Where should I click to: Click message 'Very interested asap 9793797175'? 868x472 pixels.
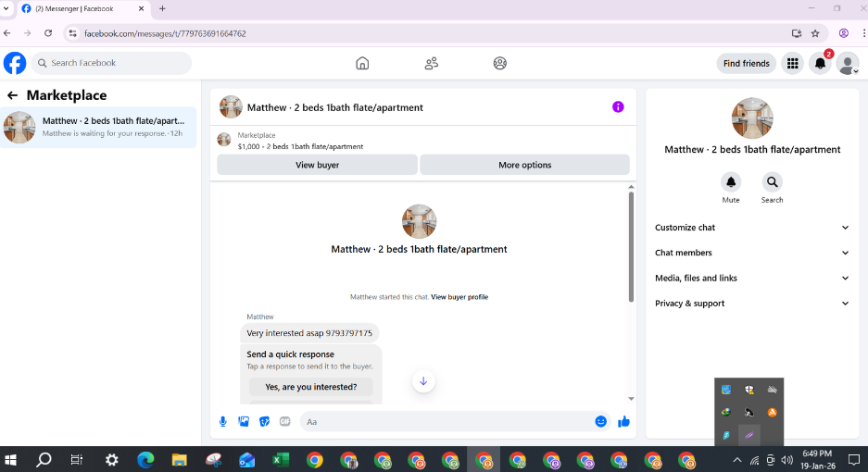coord(309,333)
